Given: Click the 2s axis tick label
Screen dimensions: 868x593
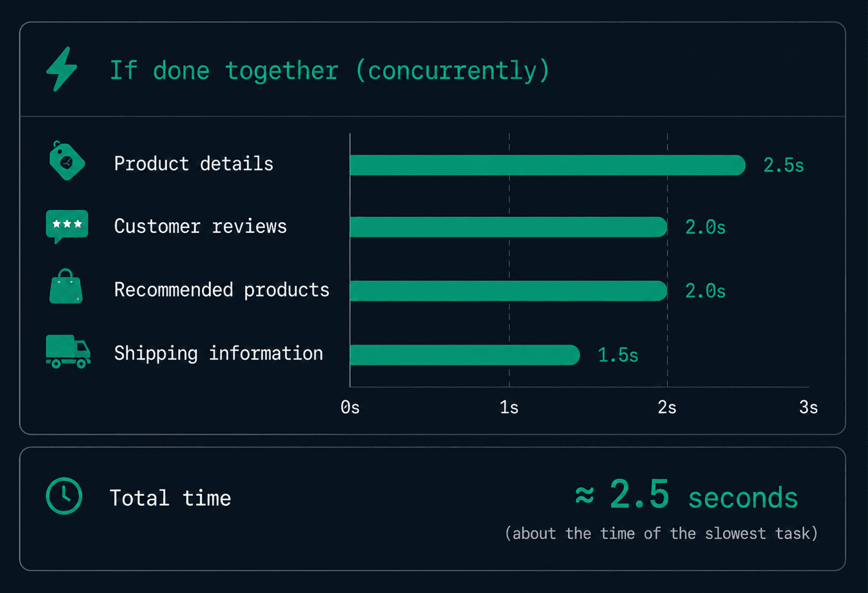Looking at the screenshot, I should [x=667, y=407].
